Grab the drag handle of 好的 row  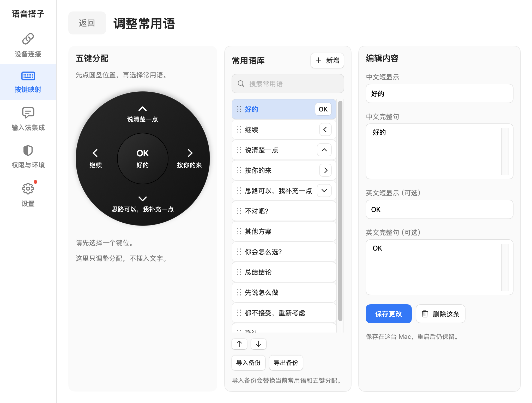click(x=239, y=109)
